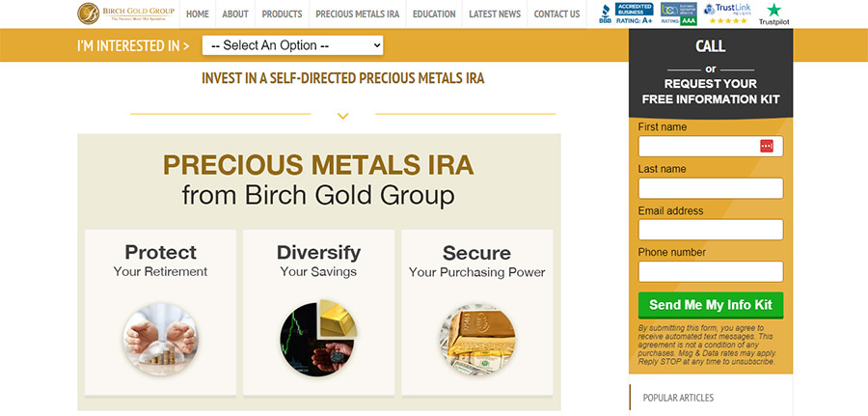Click the gold bars on cash image
The image size is (868, 416).
[x=477, y=340]
